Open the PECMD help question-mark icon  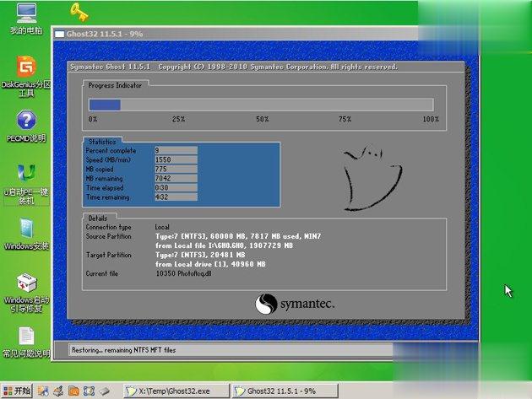tap(26, 126)
